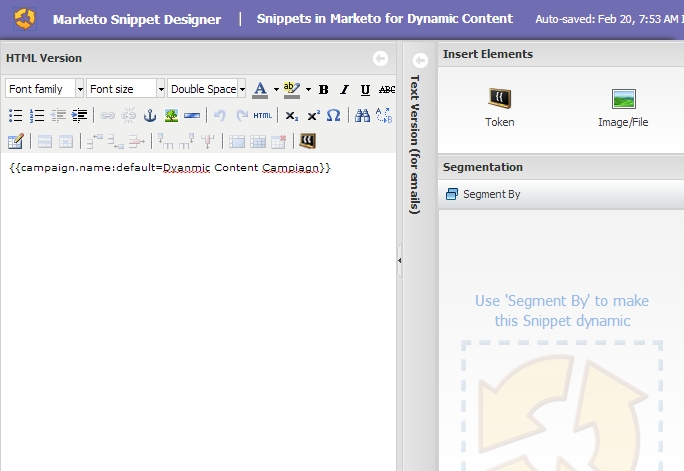Expand the highlight color picker arrow

point(308,90)
